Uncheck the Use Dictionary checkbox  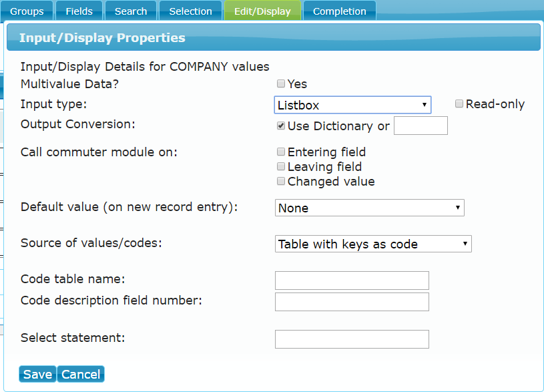281,126
